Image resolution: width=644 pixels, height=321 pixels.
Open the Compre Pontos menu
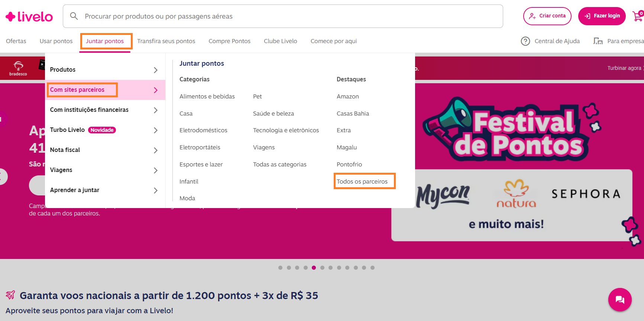point(229,41)
